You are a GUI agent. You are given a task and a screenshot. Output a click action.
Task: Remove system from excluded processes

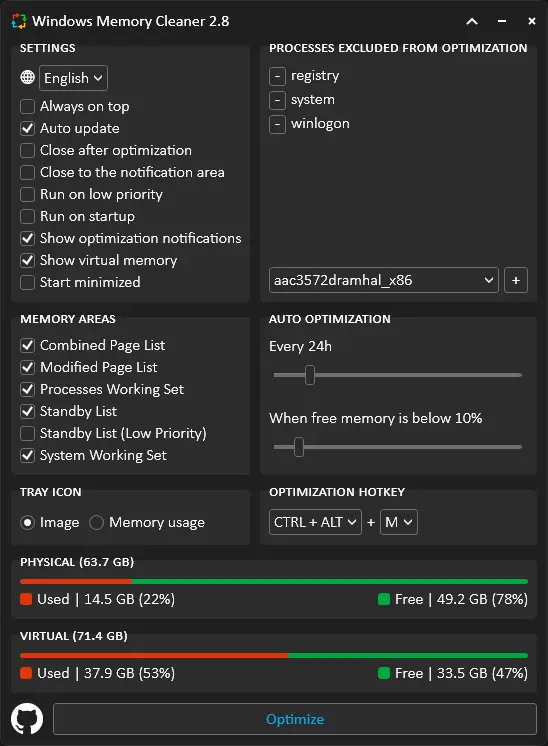[277, 100]
